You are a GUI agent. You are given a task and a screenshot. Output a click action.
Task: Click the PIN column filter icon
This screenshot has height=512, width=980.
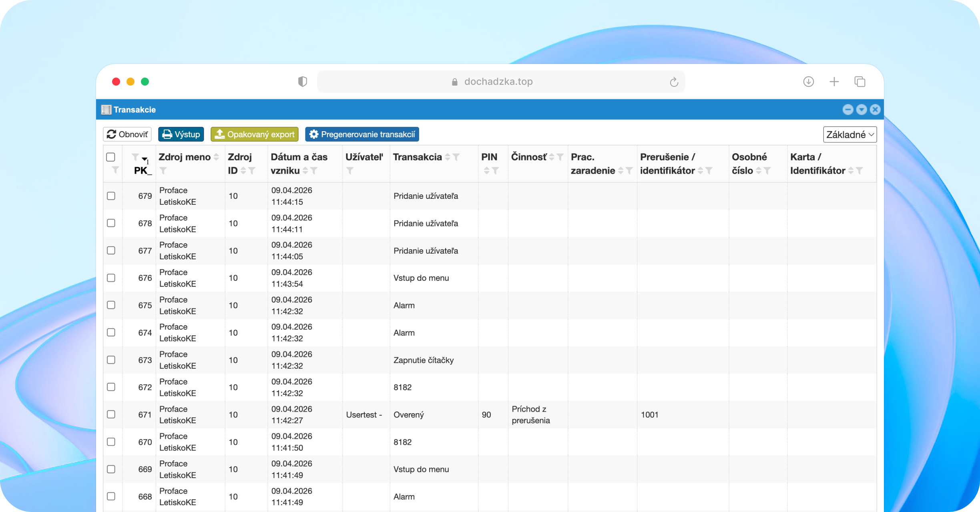coord(496,171)
